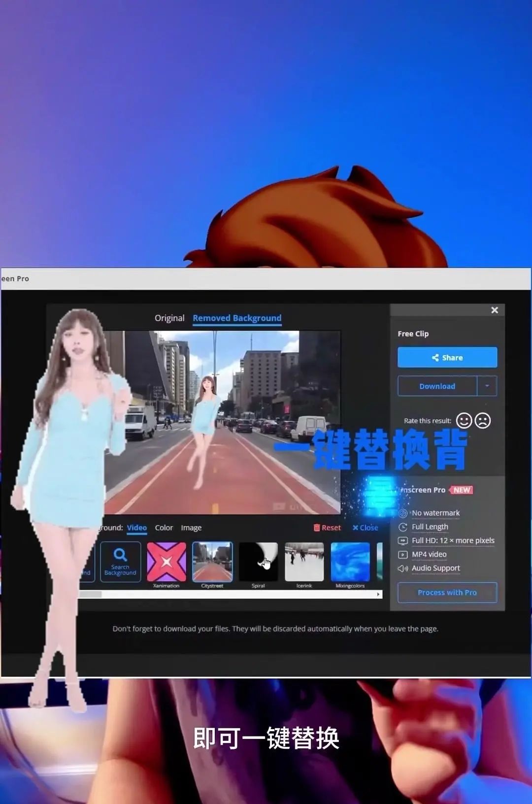Screen dimensions: 532x804
Task: Expand the Download options dropdown arrow
Action: point(487,386)
